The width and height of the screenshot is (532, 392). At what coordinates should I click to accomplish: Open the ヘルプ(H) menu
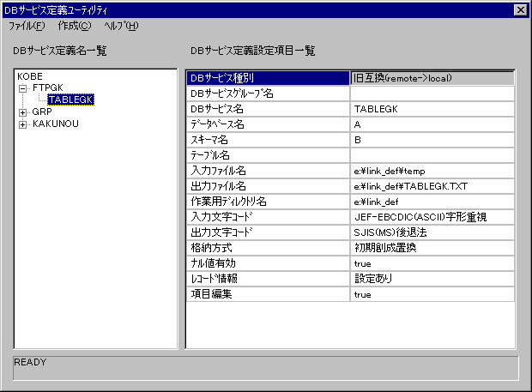click(121, 26)
